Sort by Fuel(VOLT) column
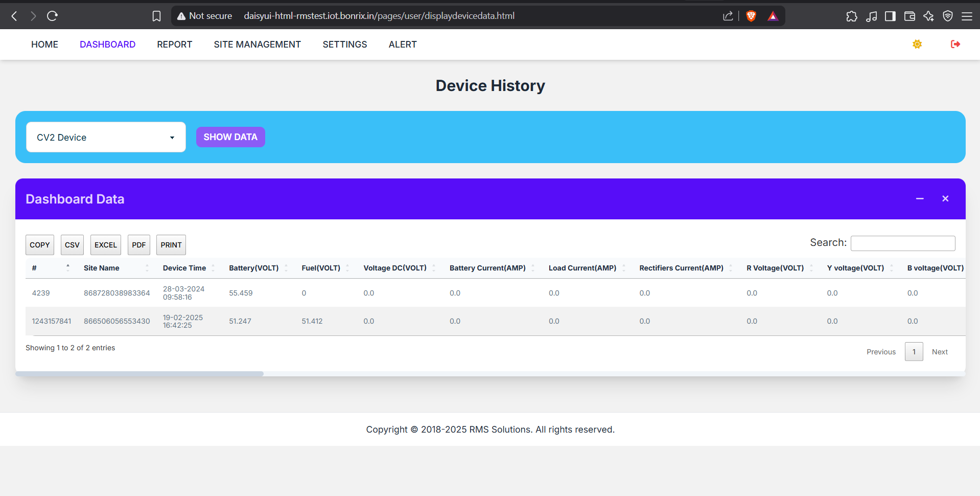 (x=325, y=268)
